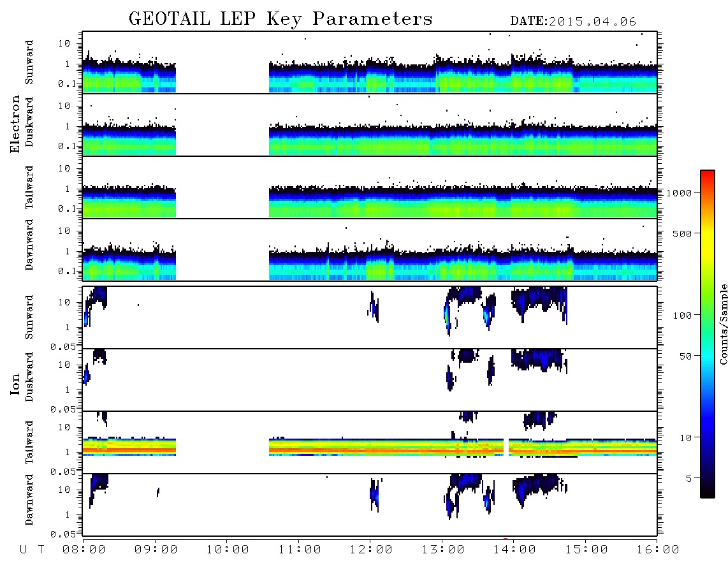
Task: Click the '15:00' time tick label
Action: coord(586,550)
